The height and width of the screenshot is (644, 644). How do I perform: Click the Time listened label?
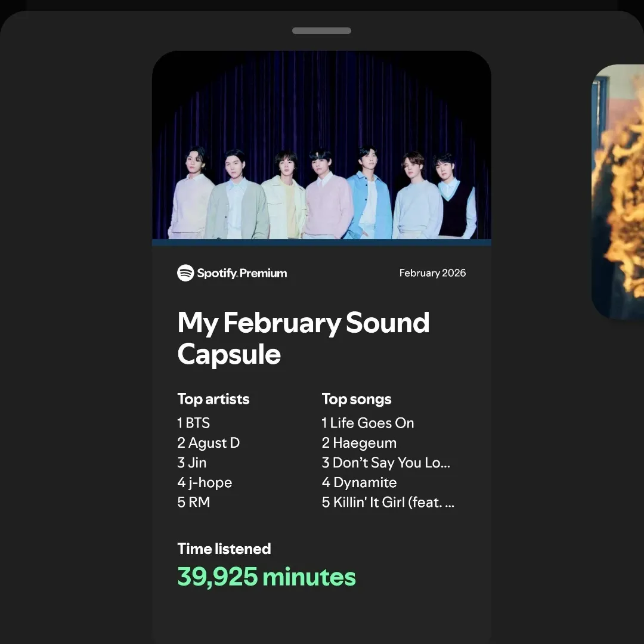point(224,549)
